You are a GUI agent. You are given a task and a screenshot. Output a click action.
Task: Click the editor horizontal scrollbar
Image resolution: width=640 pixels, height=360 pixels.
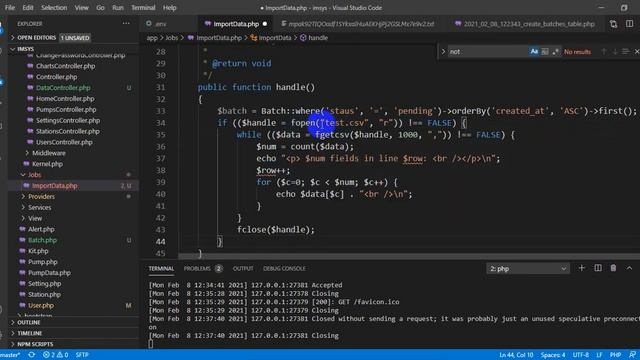pyautogui.click(x=409, y=256)
